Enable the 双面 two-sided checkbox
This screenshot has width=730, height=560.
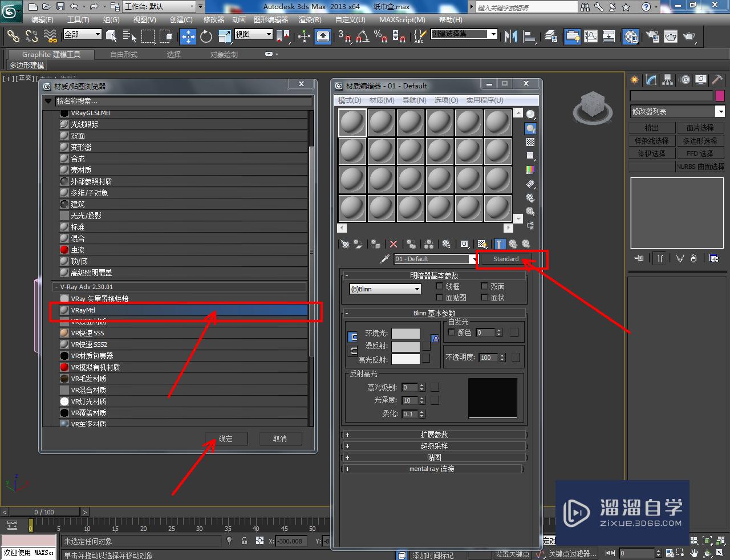click(x=484, y=286)
